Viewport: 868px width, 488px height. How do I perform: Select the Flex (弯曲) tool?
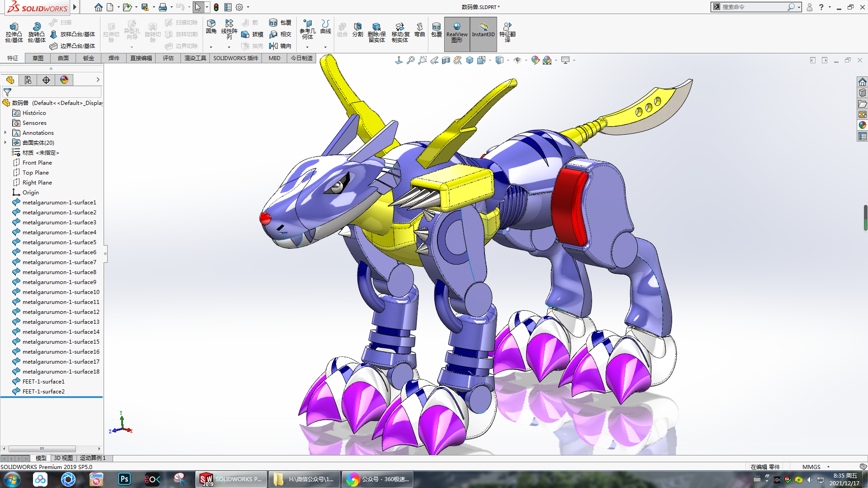420,30
